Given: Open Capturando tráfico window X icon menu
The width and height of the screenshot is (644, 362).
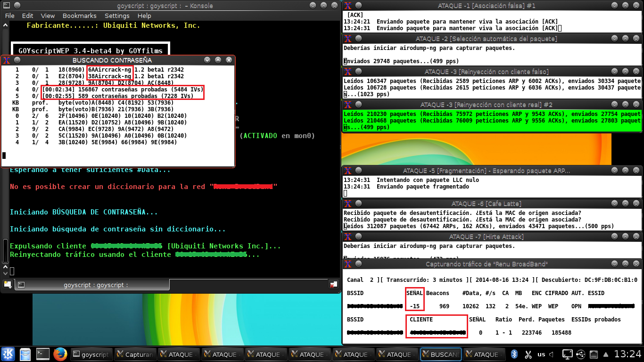Looking at the screenshot, I should coord(347,264).
